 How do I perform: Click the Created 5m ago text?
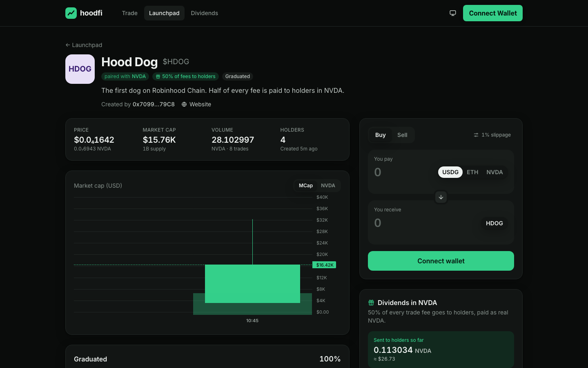pyautogui.click(x=299, y=149)
